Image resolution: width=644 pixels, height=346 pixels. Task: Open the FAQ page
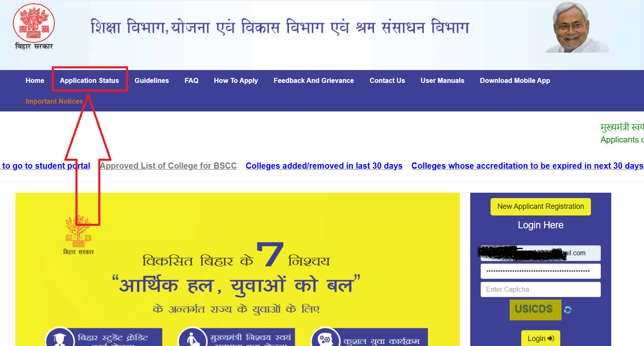(x=192, y=80)
